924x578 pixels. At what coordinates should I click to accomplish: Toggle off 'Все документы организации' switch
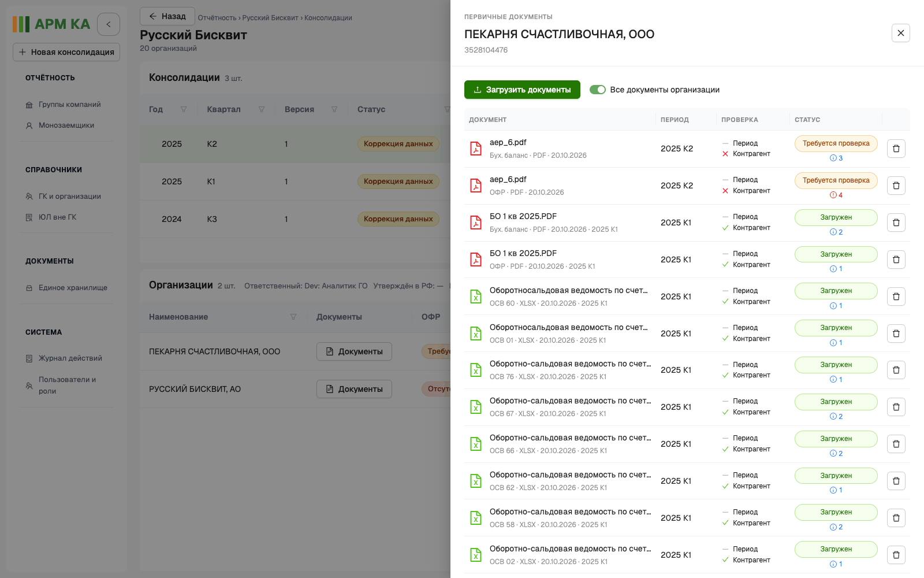[x=597, y=90]
